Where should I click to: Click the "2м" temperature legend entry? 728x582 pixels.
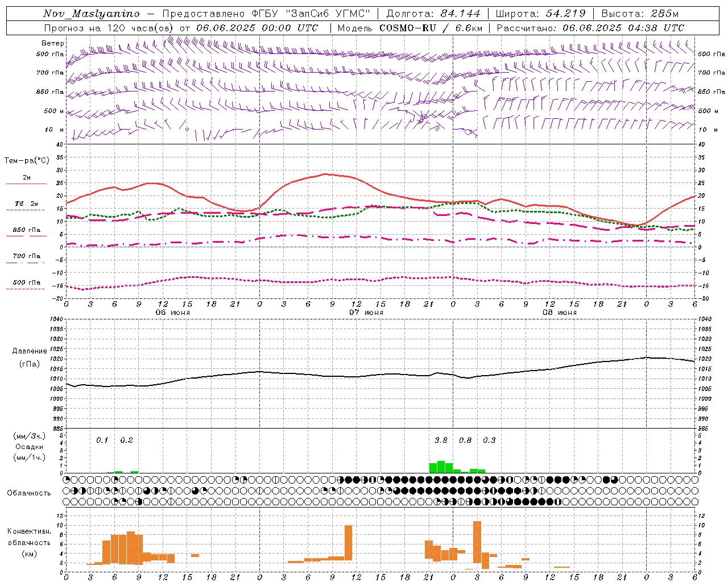tap(27, 178)
